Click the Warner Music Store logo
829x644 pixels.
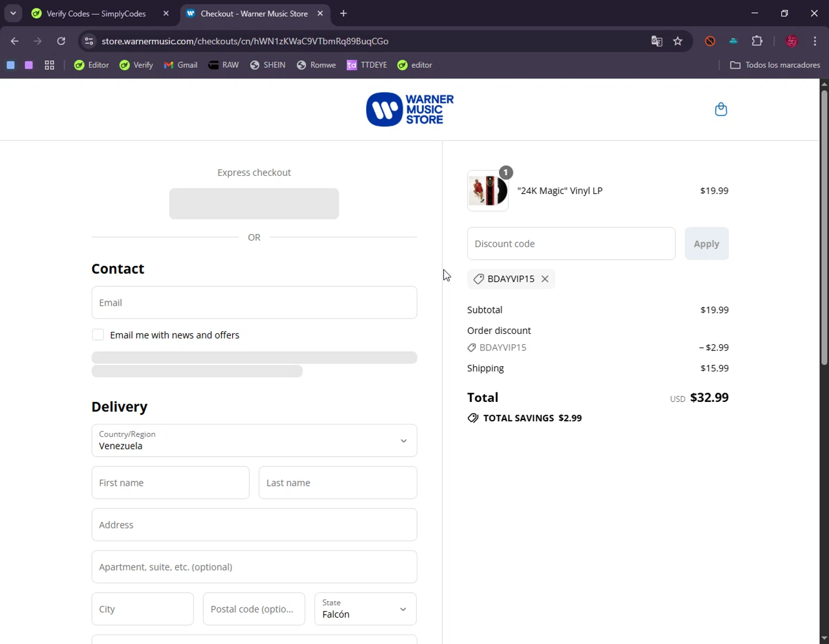pos(410,109)
